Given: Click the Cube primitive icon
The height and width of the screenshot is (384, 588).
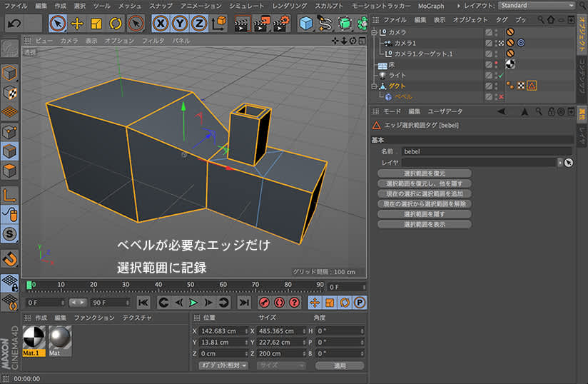Looking at the screenshot, I should (306, 24).
